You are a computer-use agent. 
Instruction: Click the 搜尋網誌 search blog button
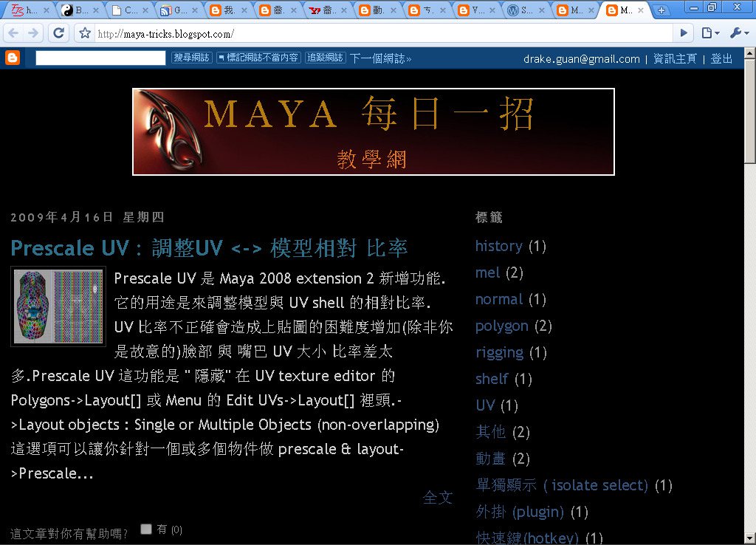pyautogui.click(x=191, y=58)
